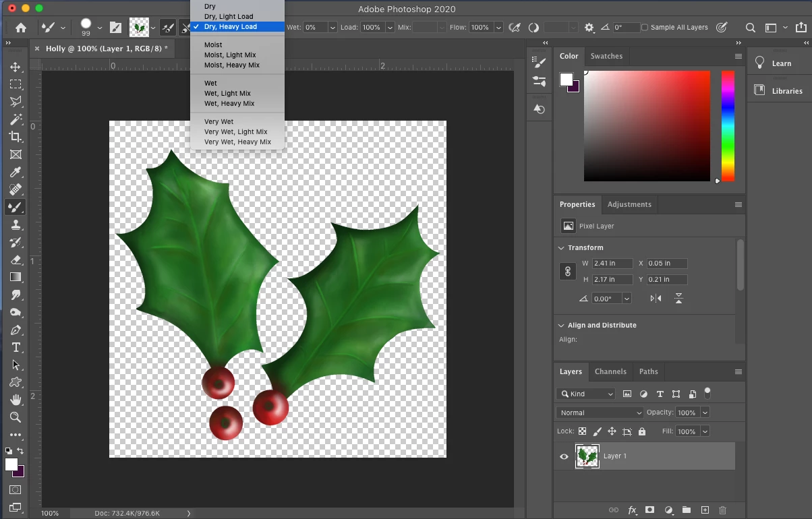The height and width of the screenshot is (519, 812).
Task: Pick a color in the color field
Action: coord(647,126)
